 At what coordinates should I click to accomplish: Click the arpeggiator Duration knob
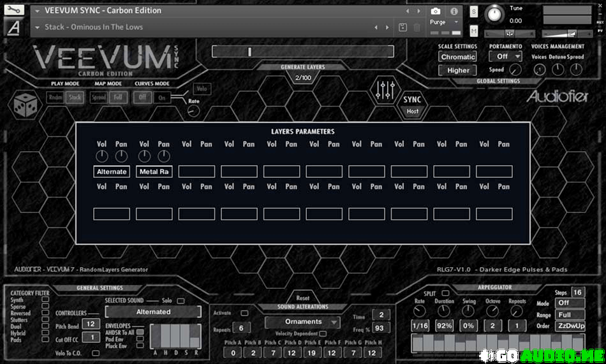444,311
